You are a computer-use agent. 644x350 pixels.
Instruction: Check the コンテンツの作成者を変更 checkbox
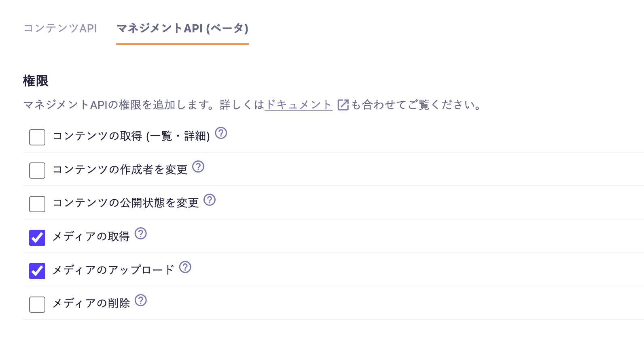point(37,171)
